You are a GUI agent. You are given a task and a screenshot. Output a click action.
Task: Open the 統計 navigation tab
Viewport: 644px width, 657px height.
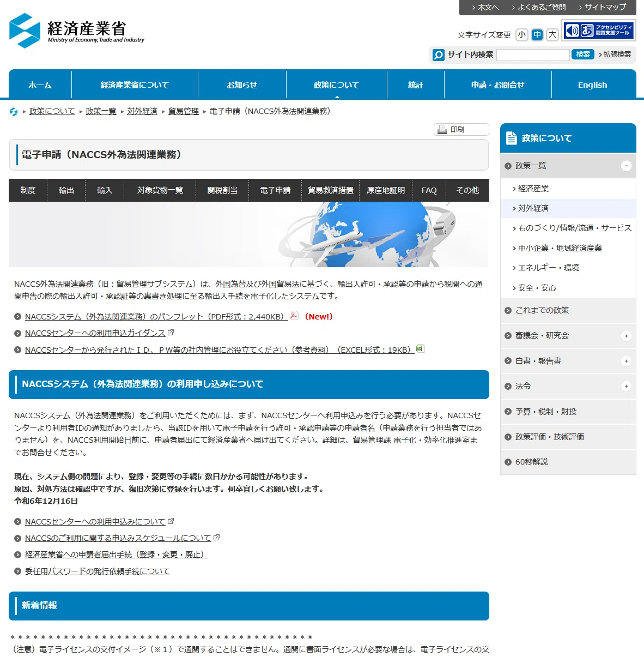[x=416, y=85]
